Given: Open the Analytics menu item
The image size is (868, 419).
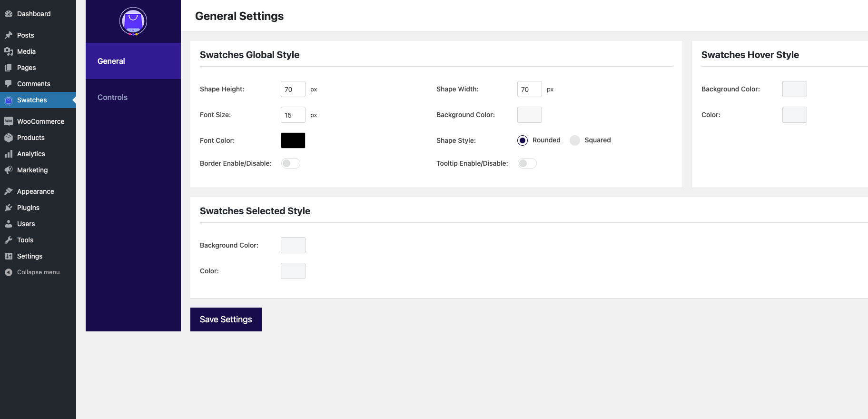Looking at the screenshot, I should point(38,154).
